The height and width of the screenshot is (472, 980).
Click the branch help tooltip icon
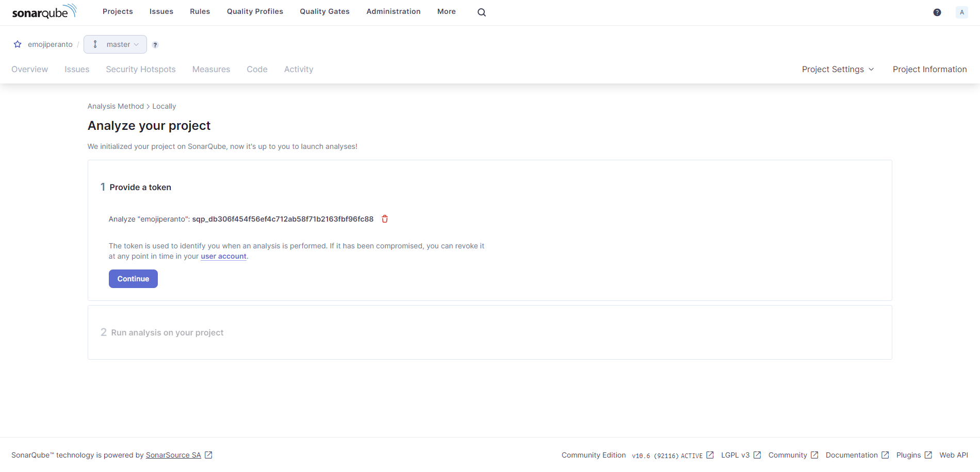tap(155, 45)
